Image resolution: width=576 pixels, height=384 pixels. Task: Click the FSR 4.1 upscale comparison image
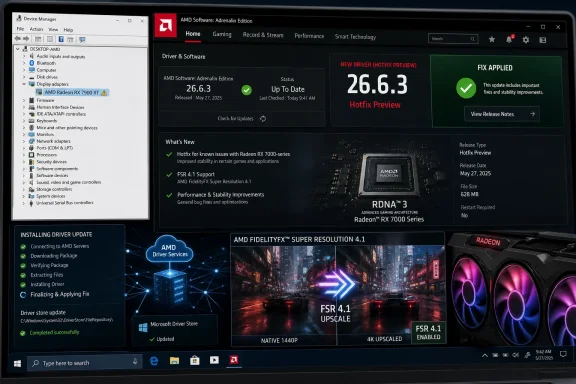(338, 295)
